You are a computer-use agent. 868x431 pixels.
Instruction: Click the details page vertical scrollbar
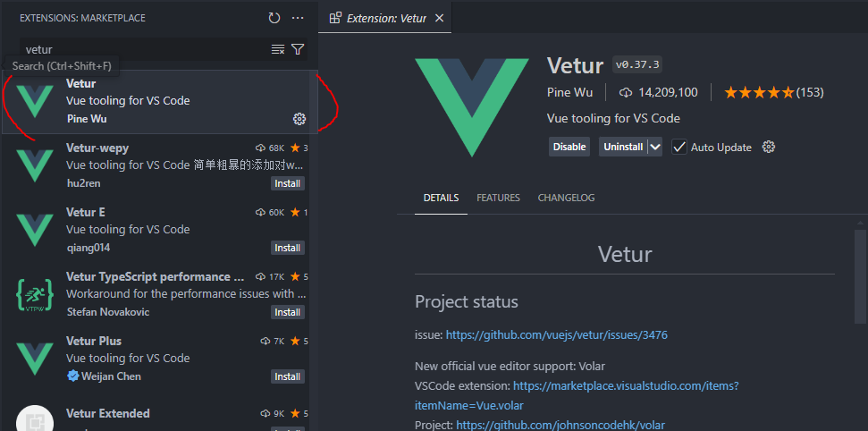pos(860,276)
